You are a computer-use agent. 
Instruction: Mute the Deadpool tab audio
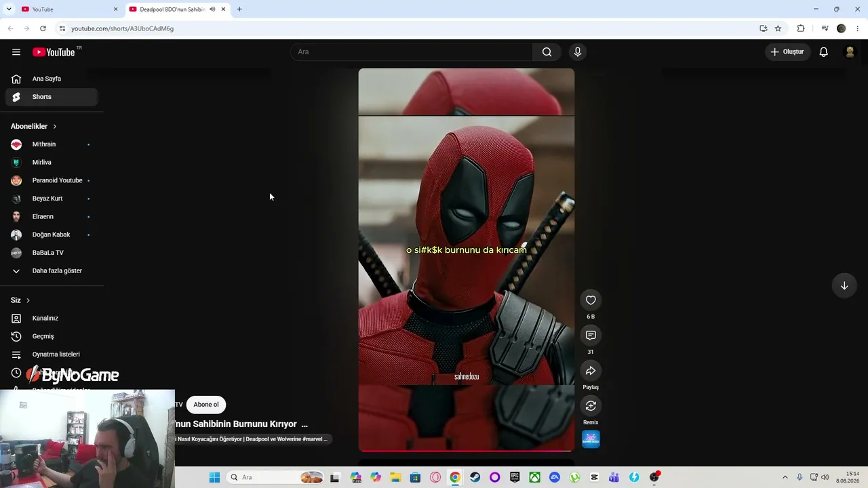point(212,9)
